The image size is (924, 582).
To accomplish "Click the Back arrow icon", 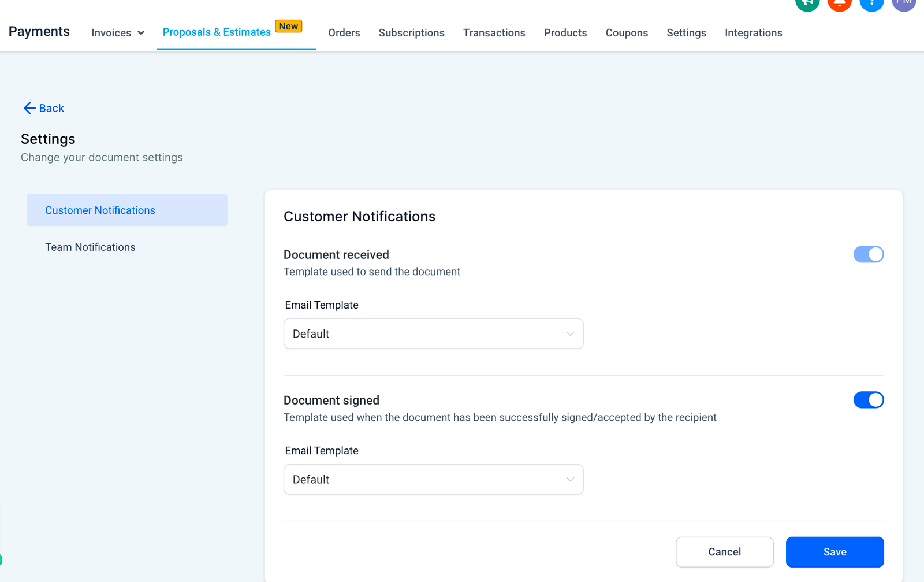I will tap(29, 108).
